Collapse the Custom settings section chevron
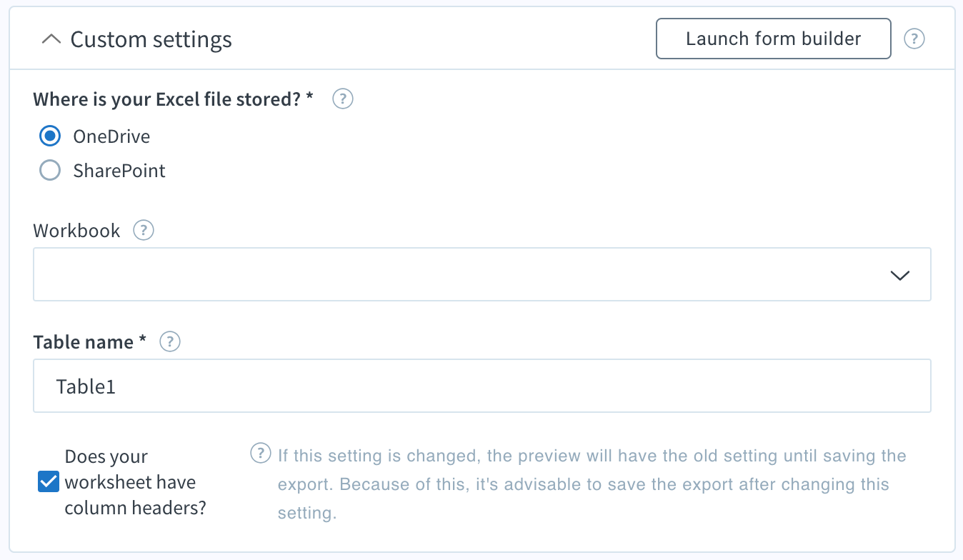Viewport: 963px width, 560px height. 51,39
